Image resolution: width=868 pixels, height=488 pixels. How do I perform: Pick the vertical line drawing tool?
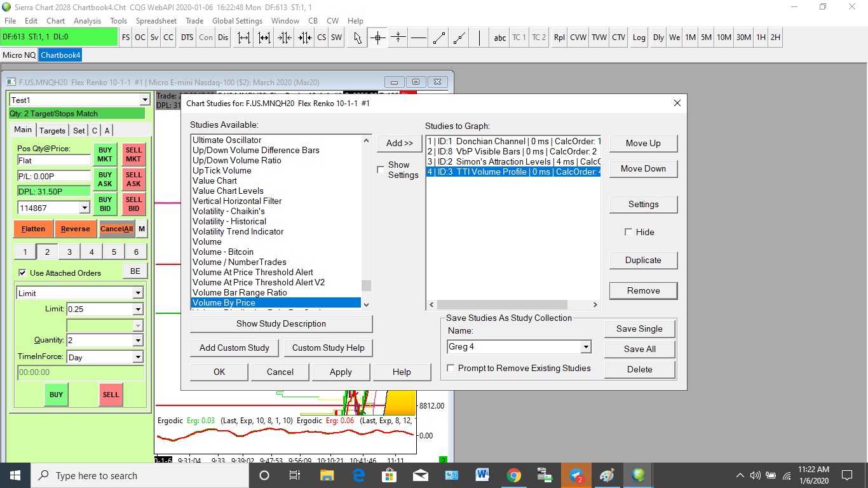[x=479, y=37]
